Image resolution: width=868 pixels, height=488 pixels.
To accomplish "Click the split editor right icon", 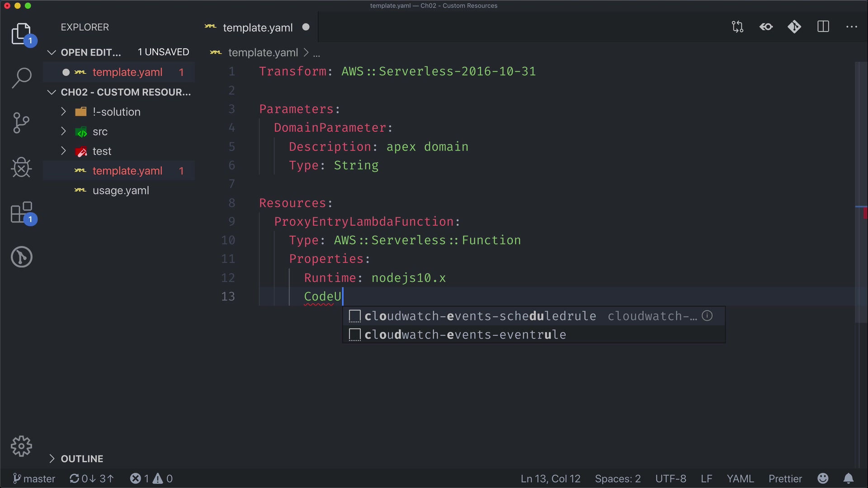I will 823,27.
